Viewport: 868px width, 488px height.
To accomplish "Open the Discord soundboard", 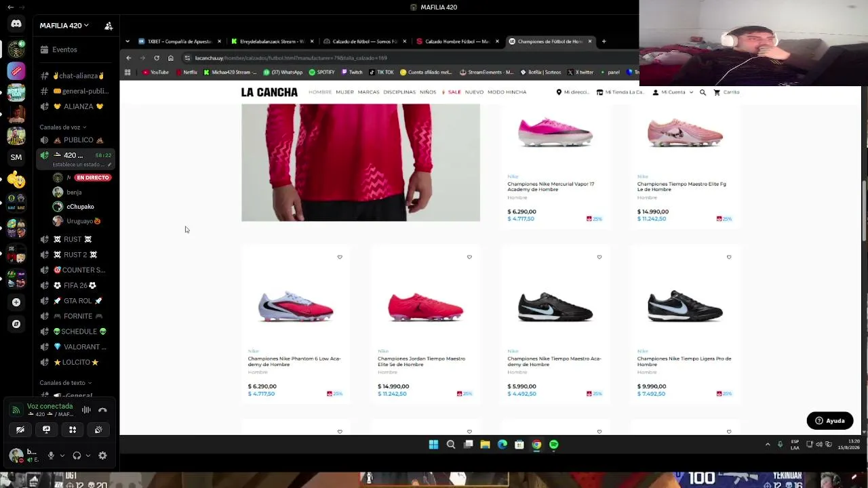I will click(98, 430).
